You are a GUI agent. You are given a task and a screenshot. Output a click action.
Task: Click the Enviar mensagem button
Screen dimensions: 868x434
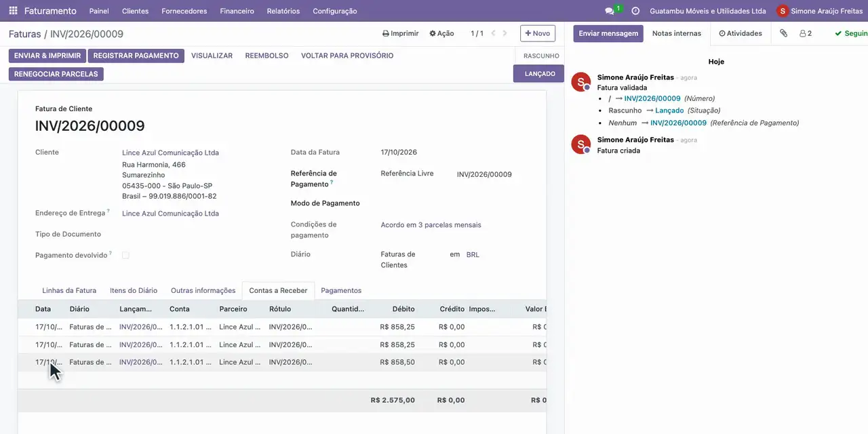point(608,33)
